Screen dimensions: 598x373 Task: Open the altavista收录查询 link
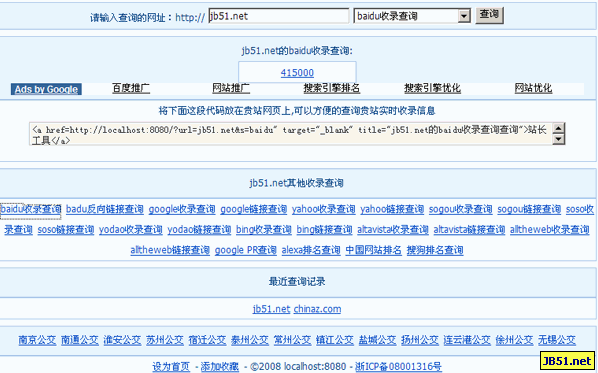coord(393,230)
